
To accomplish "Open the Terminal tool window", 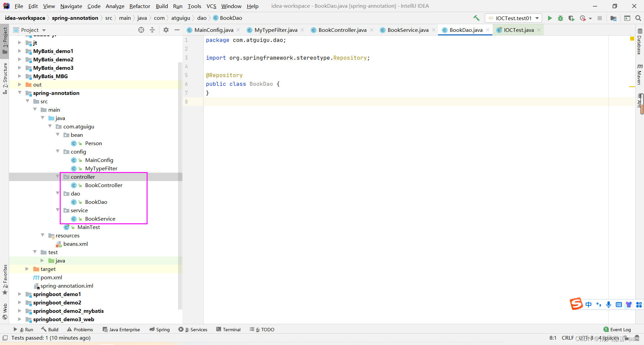I will click(x=228, y=330).
